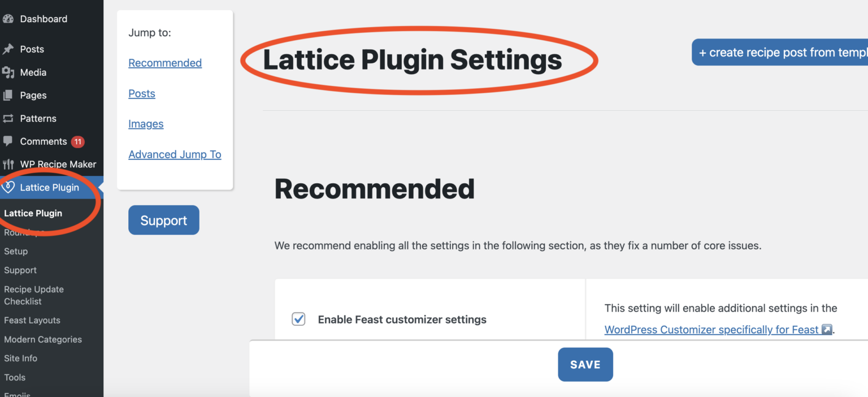The width and height of the screenshot is (868, 397).
Task: Select the Lattice Plugin heart icon
Action: (x=9, y=187)
